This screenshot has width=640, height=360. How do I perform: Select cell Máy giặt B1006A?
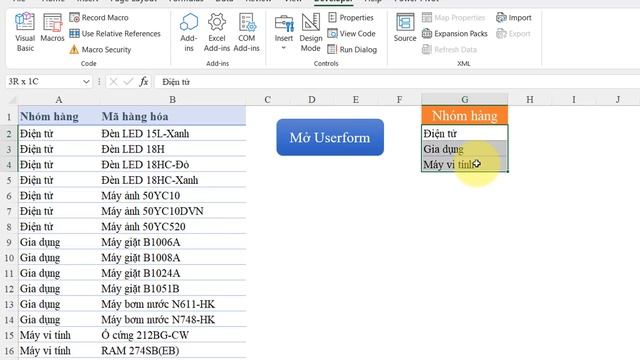tap(172, 242)
